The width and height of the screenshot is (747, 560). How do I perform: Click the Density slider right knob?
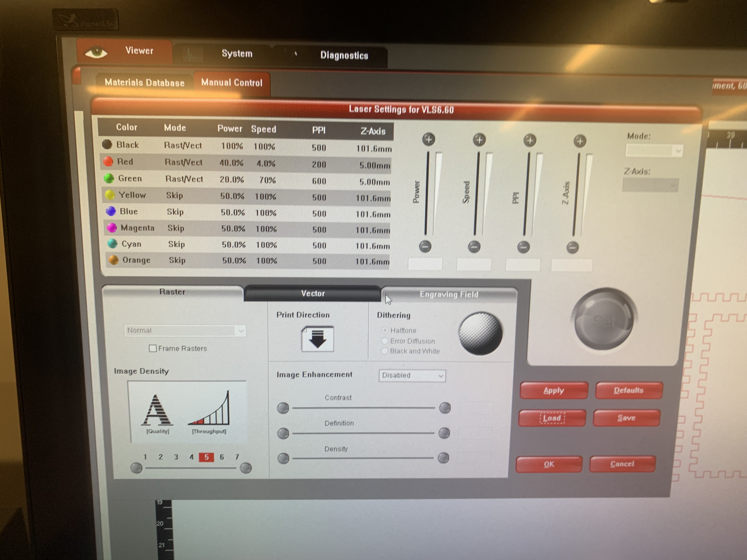tap(443, 458)
